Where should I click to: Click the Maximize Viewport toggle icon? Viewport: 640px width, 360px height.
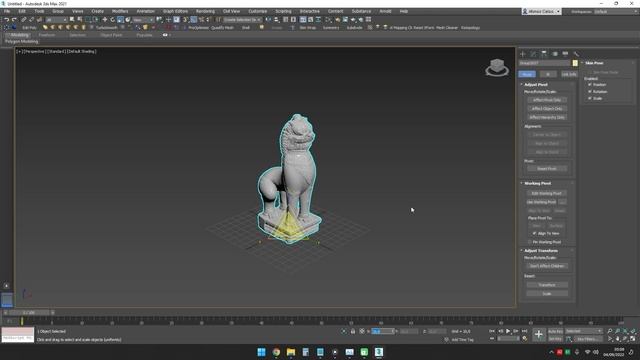(x=633, y=338)
